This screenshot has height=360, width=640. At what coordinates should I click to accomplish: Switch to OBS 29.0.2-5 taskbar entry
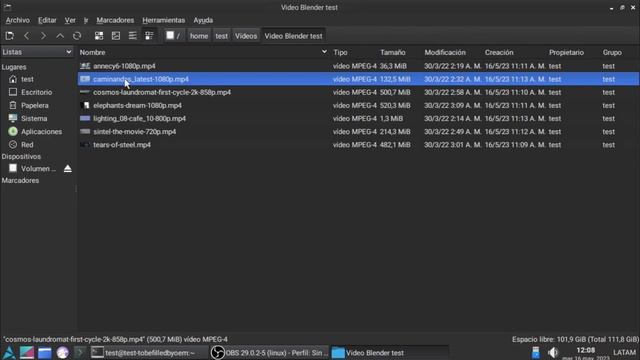[270, 353]
